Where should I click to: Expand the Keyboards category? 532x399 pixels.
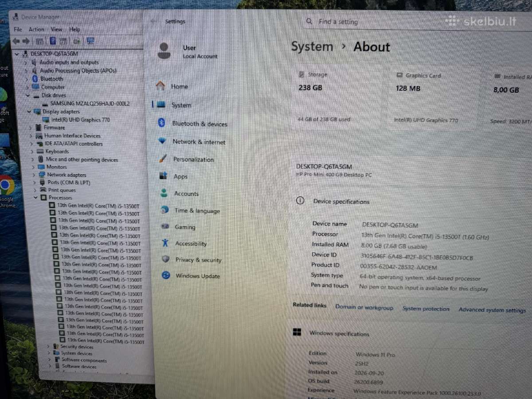click(x=32, y=152)
